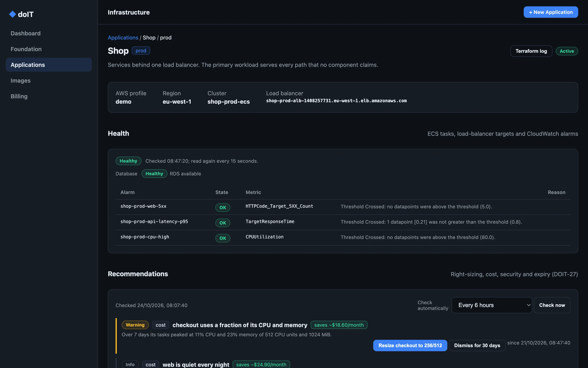The height and width of the screenshot is (368, 588).
Task: Click the Healthy badge beside Checked 08:47:20
Action: coord(128,161)
